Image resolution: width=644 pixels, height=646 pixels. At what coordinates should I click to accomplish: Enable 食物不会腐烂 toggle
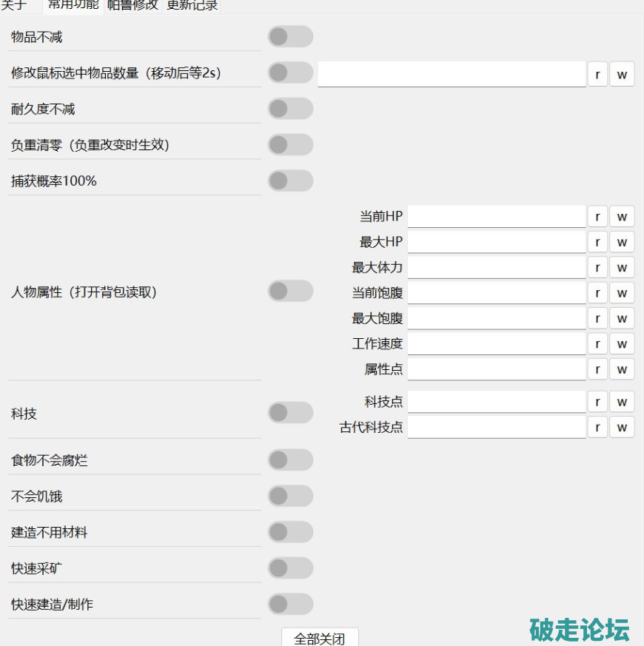290,460
